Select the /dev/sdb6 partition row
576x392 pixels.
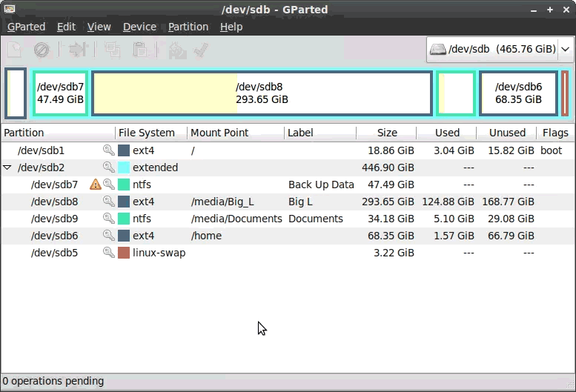288,235
